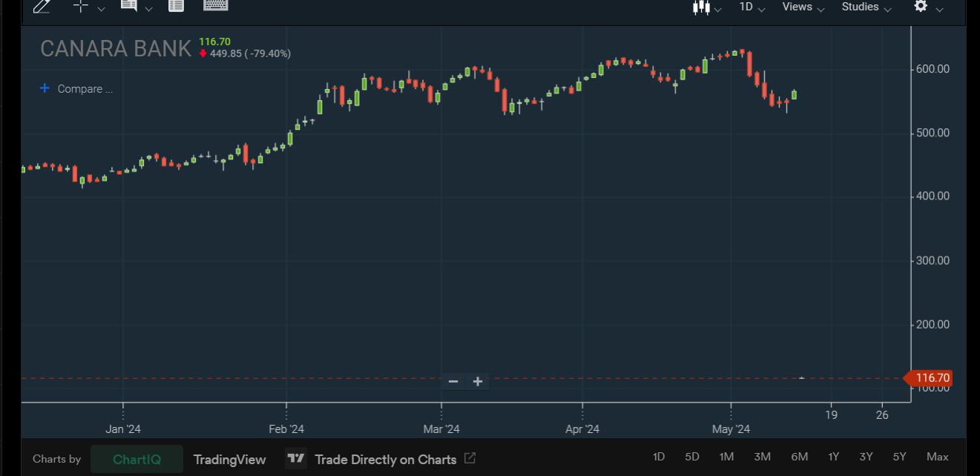Open the settings gear icon
The height and width of the screenshot is (476, 980).
921,7
